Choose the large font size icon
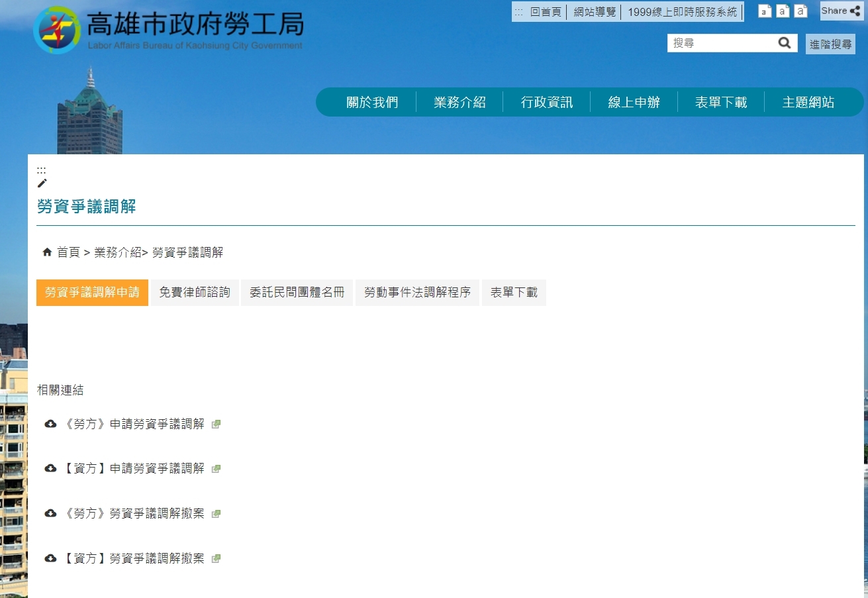The width and height of the screenshot is (868, 598). coord(800,11)
